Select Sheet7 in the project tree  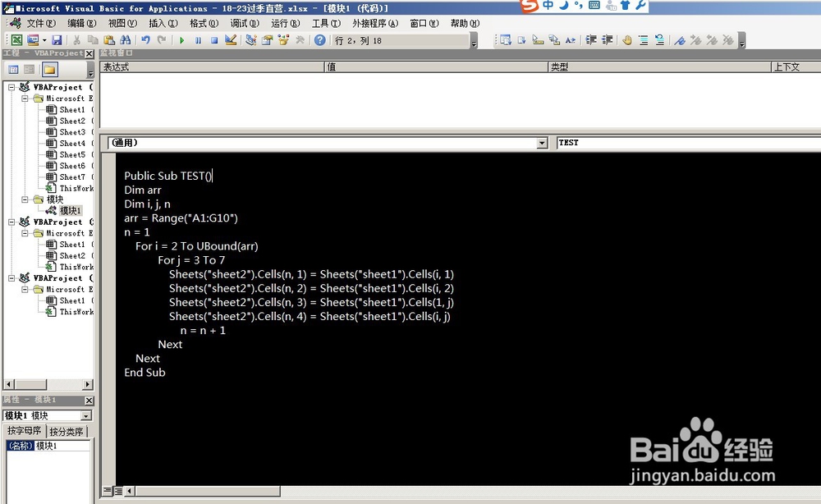[x=71, y=177]
